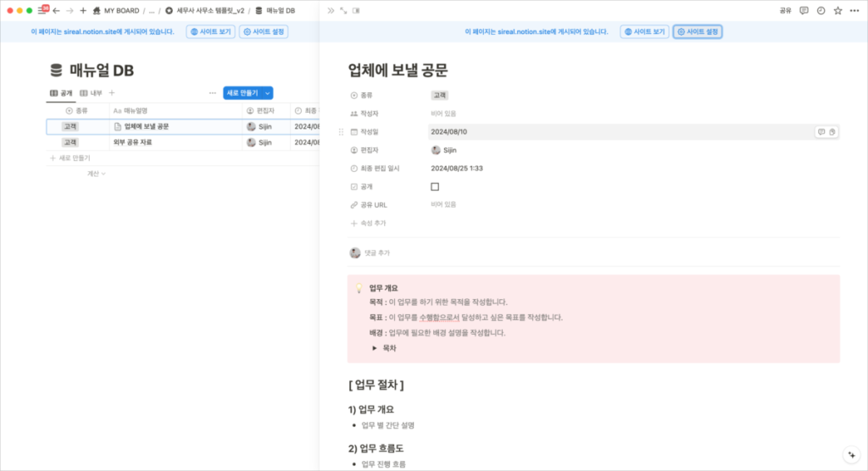Open dropdown arrow beside 새로 만들기

tap(267, 93)
